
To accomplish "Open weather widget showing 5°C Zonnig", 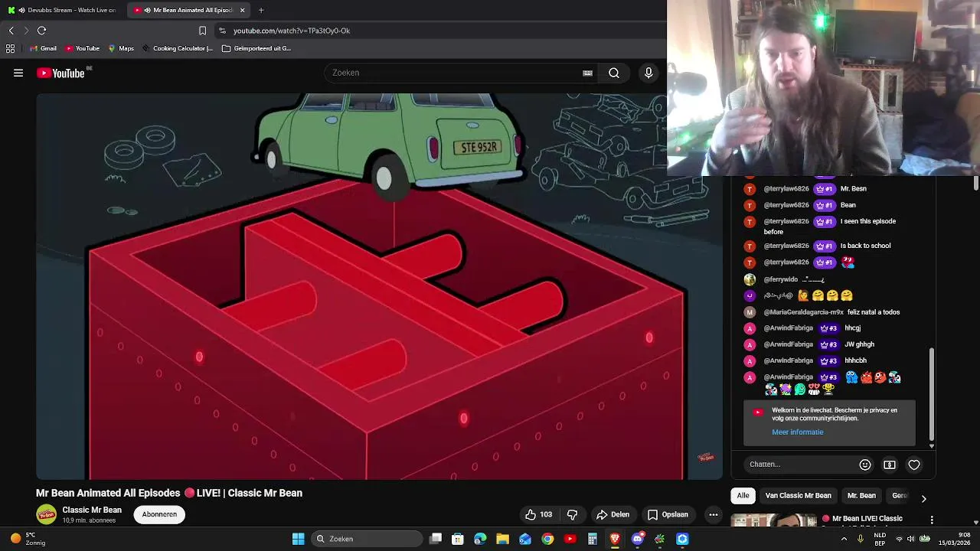I will pyautogui.click(x=27, y=539).
